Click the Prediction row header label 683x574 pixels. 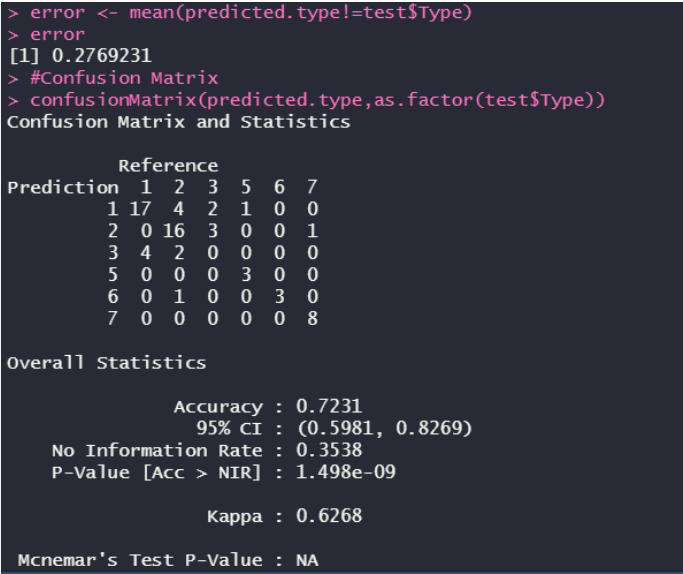click(63, 188)
